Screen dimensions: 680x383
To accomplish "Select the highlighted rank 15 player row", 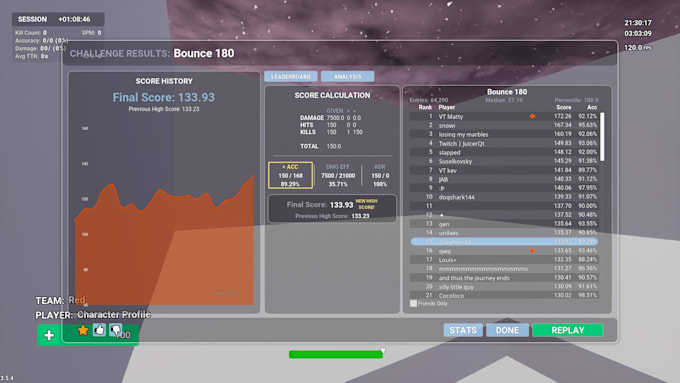I will [x=504, y=242].
